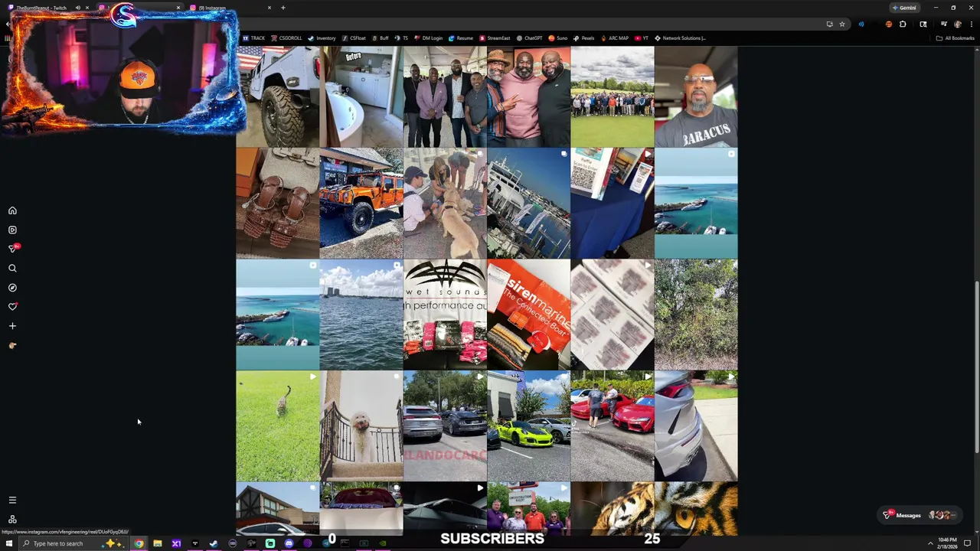The width and height of the screenshot is (980, 551).
Task: Open Network Solutions bookmark
Action: (680, 38)
